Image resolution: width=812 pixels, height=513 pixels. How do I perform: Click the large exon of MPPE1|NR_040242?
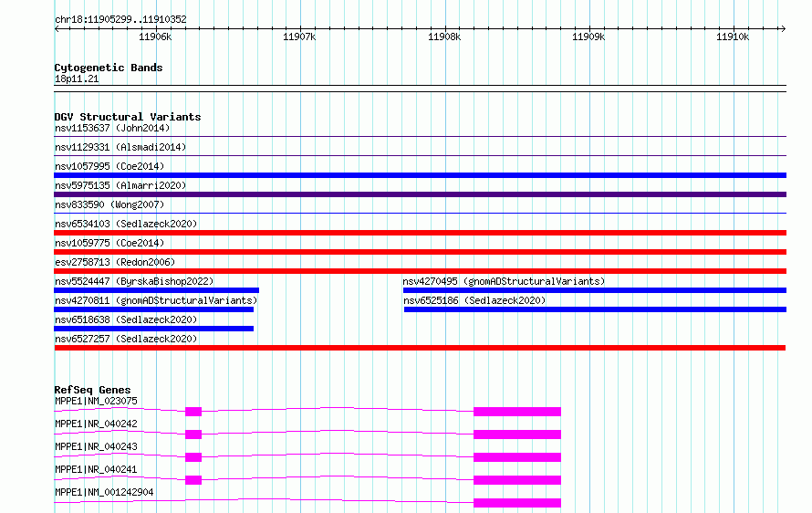(x=517, y=434)
